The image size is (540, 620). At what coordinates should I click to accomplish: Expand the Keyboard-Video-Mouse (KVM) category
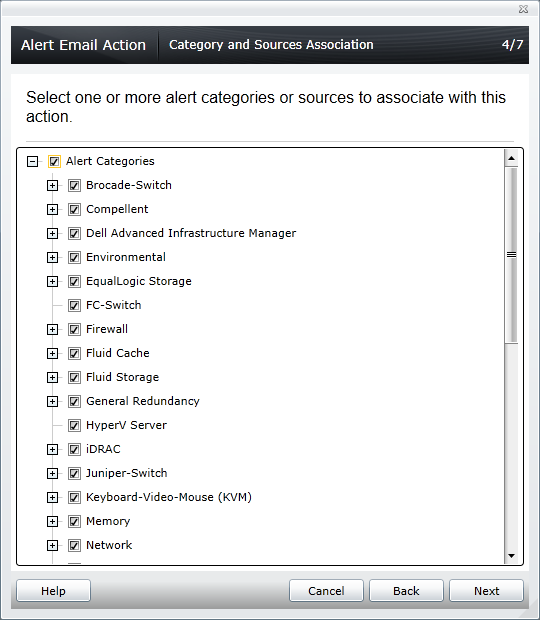click(x=52, y=497)
